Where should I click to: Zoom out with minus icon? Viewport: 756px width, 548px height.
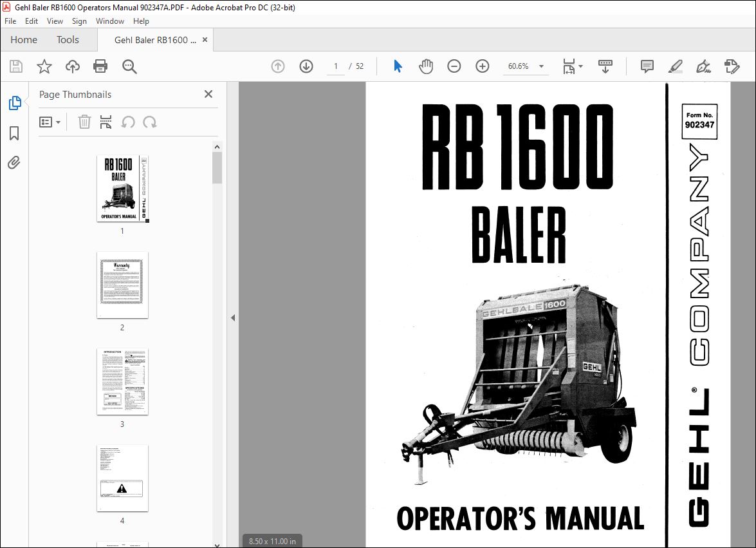[x=454, y=66]
